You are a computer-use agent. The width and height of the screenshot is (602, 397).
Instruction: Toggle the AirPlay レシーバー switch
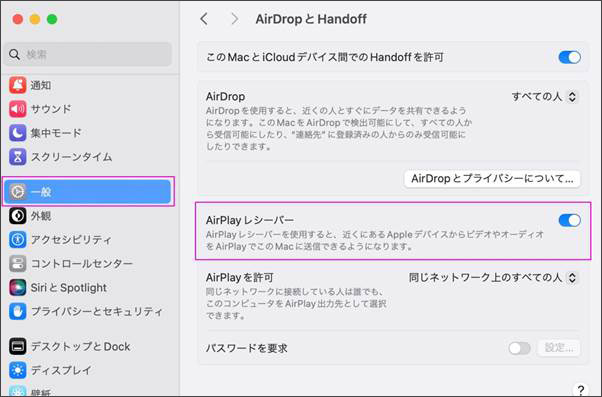(x=569, y=220)
